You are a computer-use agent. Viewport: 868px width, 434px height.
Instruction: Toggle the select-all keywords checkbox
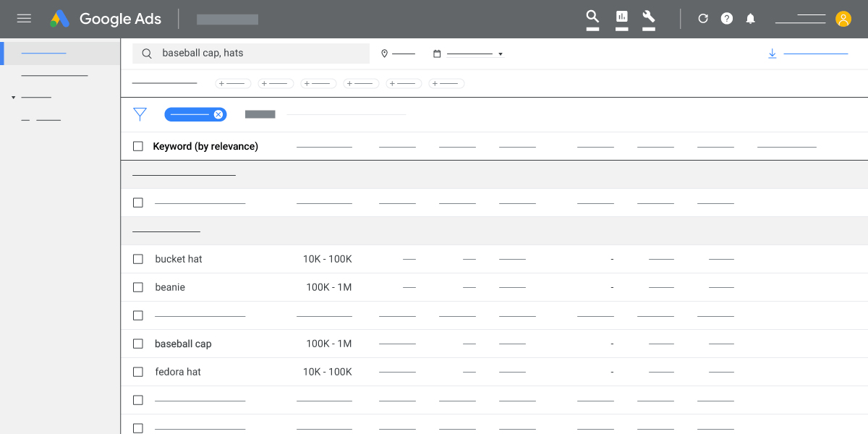(138, 146)
